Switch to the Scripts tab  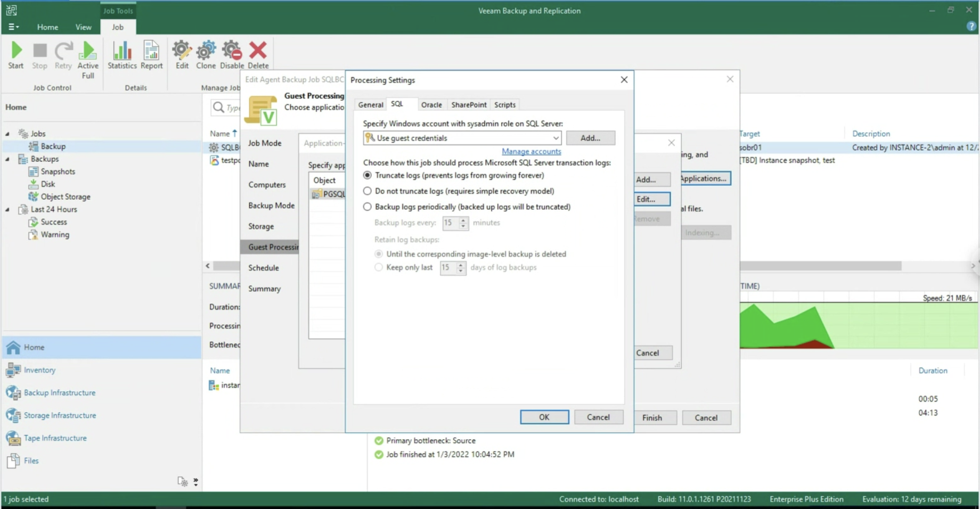(505, 105)
